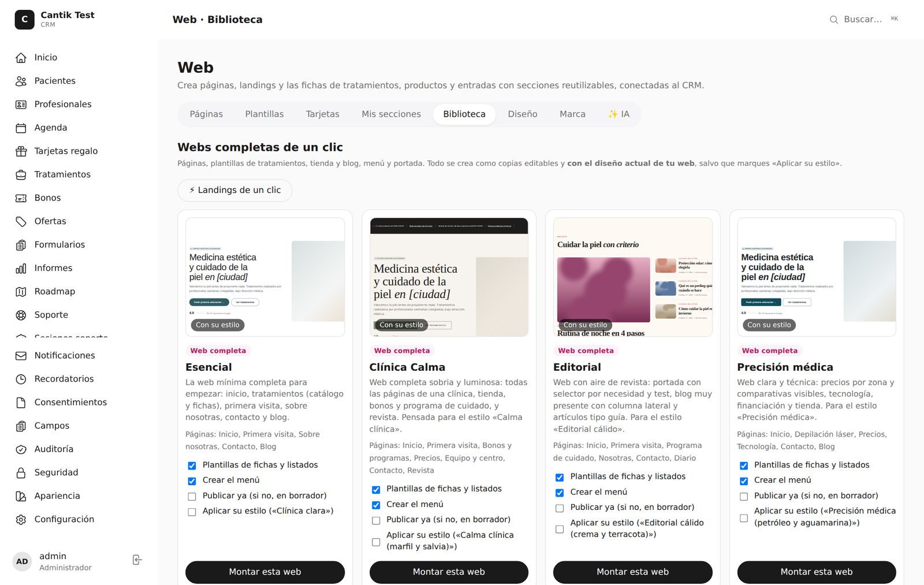The width and height of the screenshot is (924, 585).
Task: Enable Publicar ya for Clínica Calma
Action: pos(376,520)
